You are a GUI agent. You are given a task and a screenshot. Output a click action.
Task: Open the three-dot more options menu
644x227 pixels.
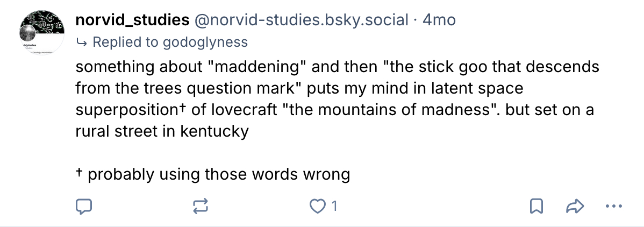[613, 205]
